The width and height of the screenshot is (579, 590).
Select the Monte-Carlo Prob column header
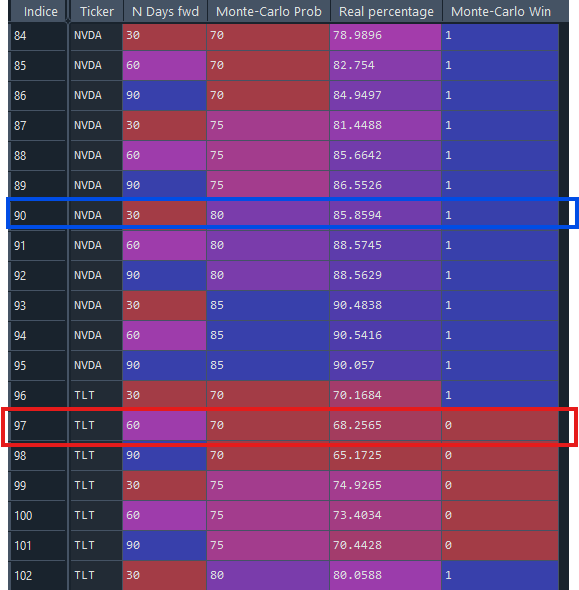[x=269, y=11]
